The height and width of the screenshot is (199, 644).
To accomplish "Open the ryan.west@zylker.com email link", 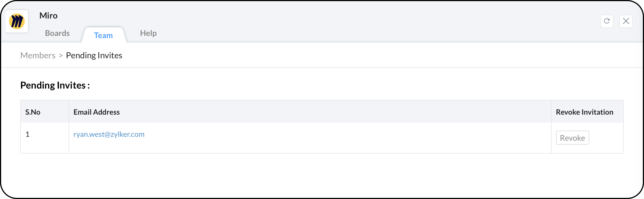I will [x=109, y=134].
